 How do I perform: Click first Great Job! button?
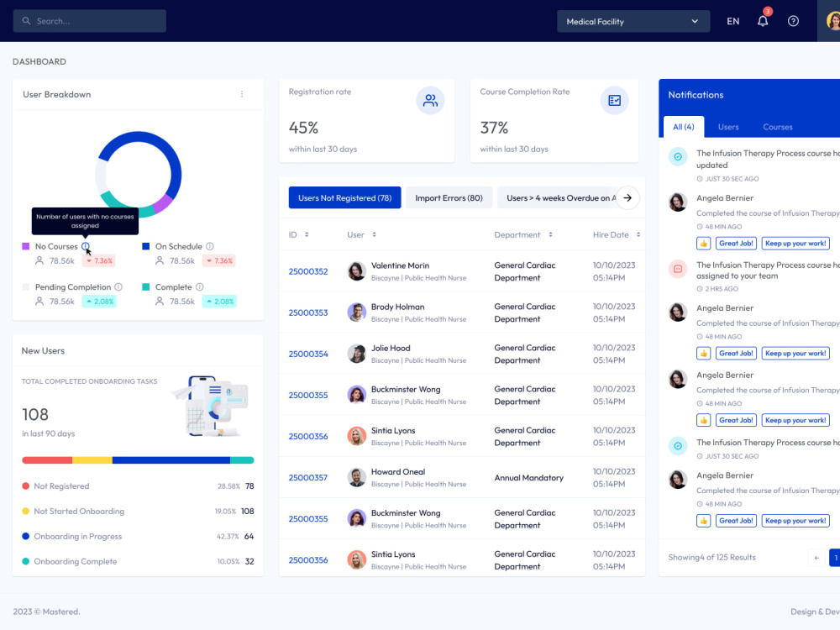pyautogui.click(x=736, y=244)
